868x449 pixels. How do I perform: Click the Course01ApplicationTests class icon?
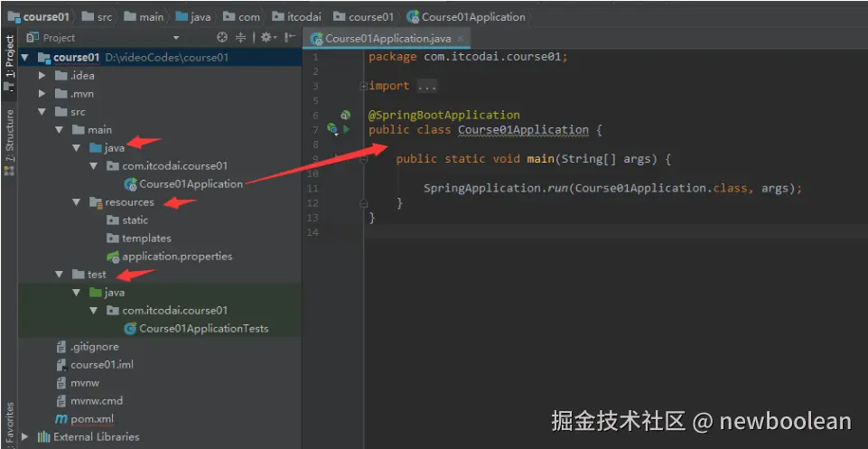[x=131, y=329]
